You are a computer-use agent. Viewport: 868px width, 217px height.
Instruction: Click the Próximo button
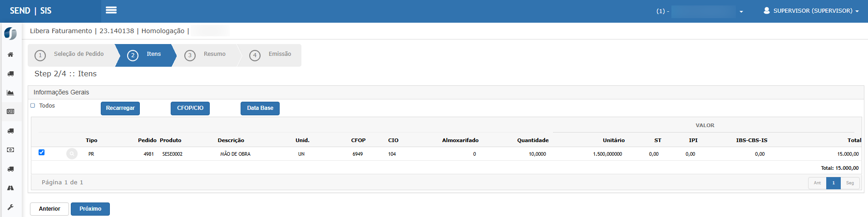point(90,209)
